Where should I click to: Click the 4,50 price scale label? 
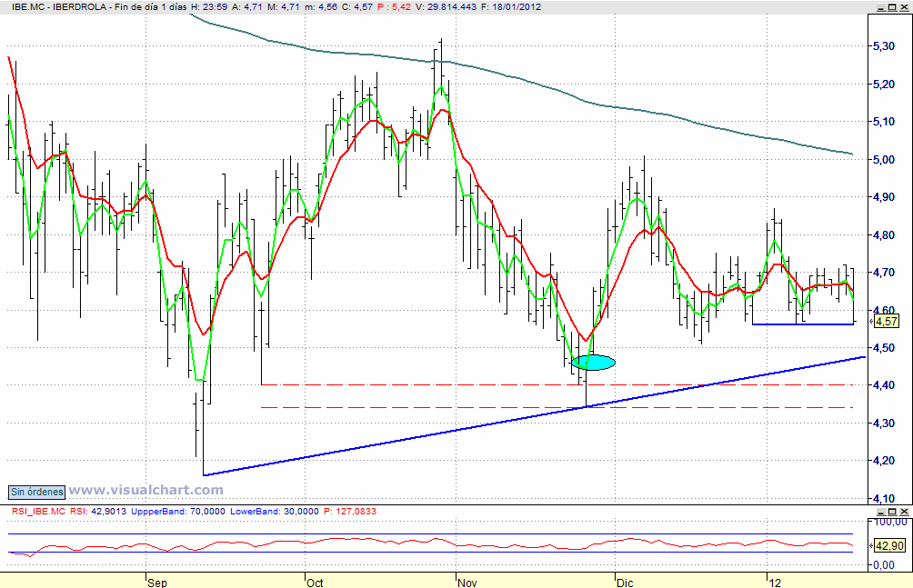point(884,347)
